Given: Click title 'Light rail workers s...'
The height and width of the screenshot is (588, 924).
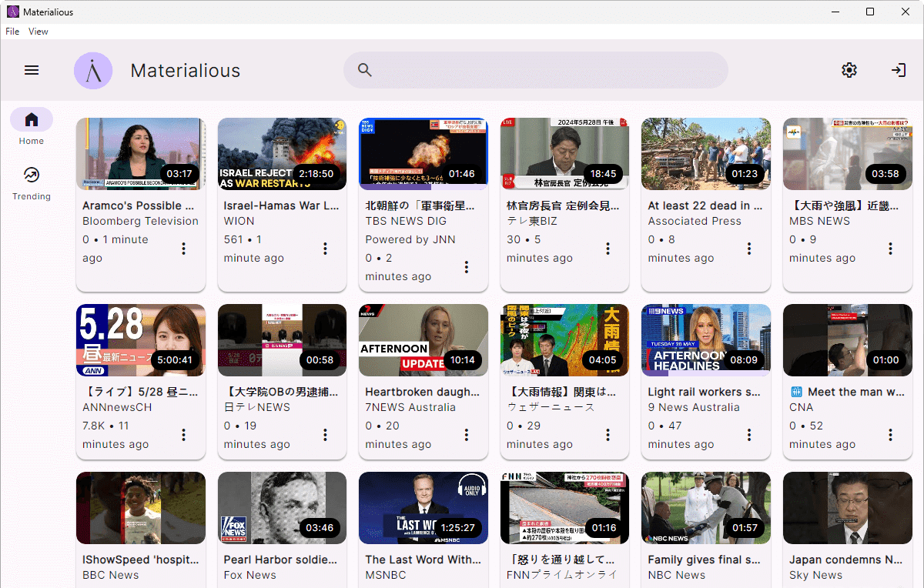Looking at the screenshot, I should (x=705, y=392).
